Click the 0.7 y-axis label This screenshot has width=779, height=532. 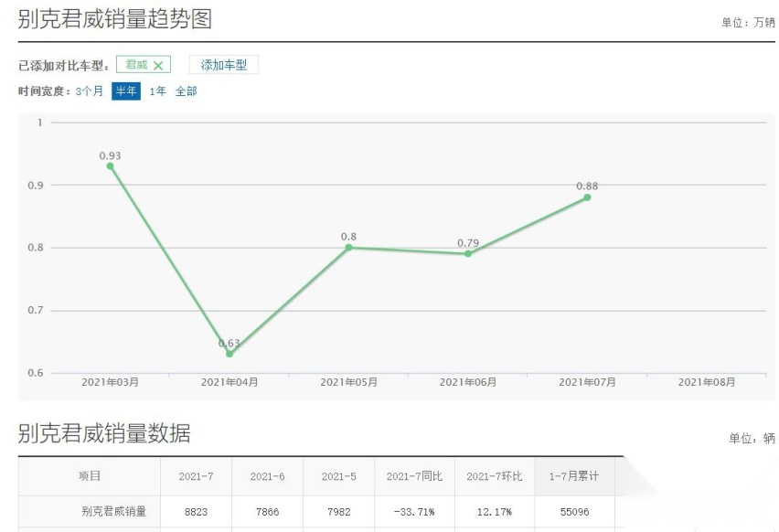coord(36,311)
